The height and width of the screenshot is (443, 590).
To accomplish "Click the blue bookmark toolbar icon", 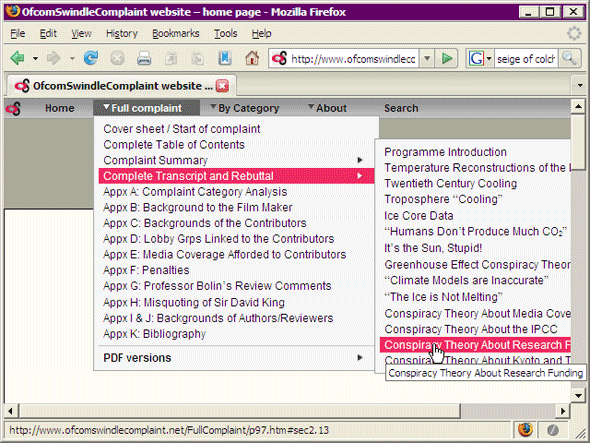I will tap(225, 58).
